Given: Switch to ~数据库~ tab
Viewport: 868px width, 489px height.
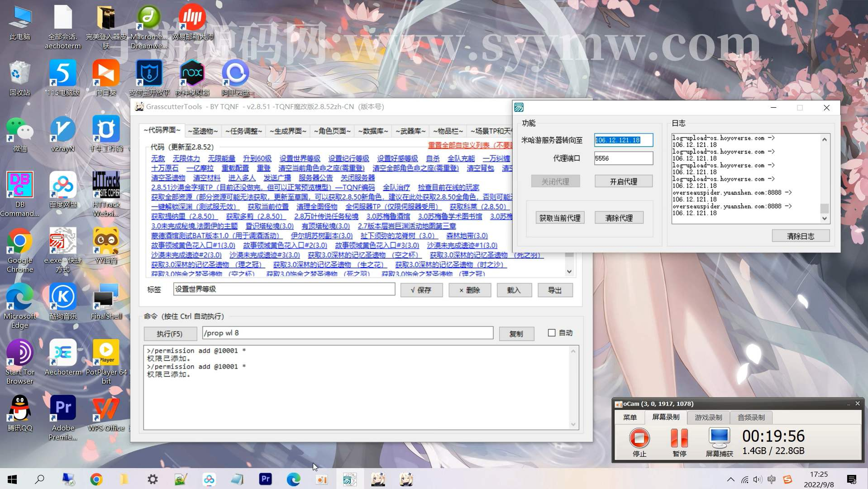Looking at the screenshot, I should pyautogui.click(x=373, y=131).
